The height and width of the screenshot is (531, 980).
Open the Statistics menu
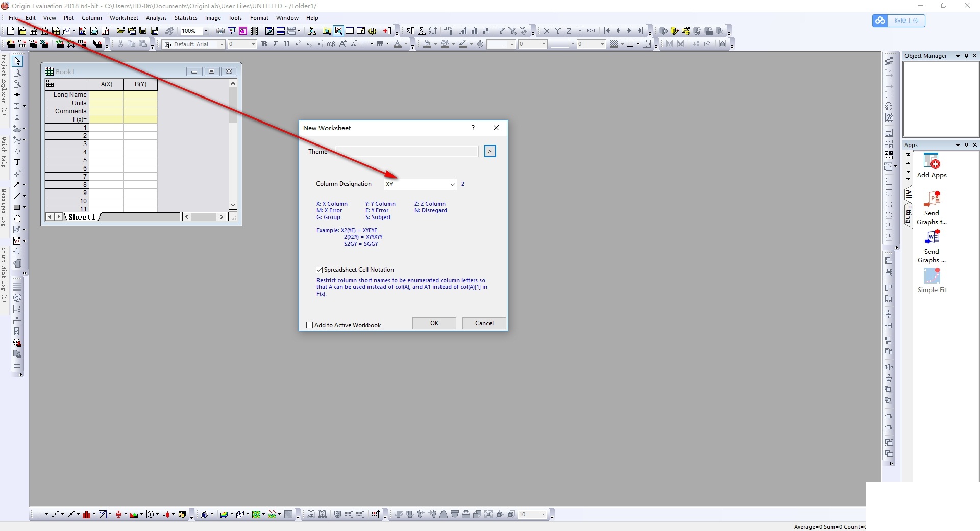pyautogui.click(x=186, y=18)
